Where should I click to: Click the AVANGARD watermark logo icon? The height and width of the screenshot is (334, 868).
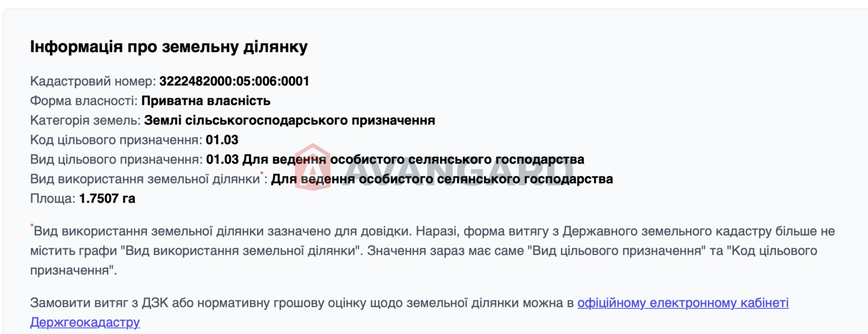coord(312,166)
